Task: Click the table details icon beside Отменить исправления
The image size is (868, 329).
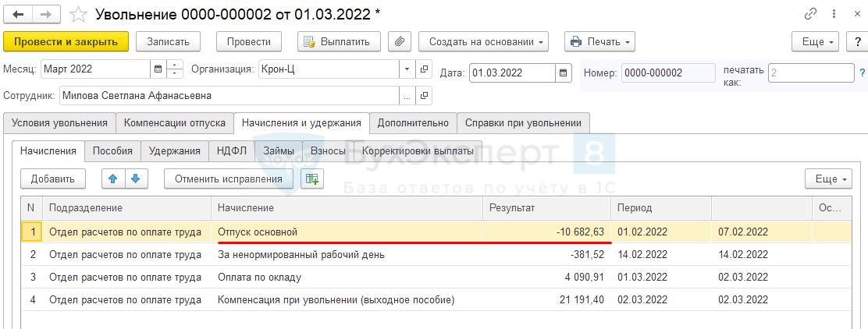Action: point(312,179)
